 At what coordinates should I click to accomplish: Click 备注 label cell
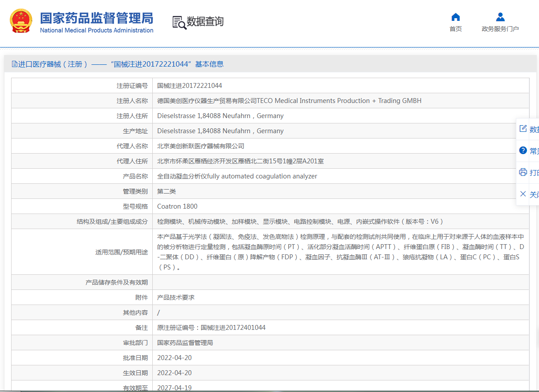82,328
